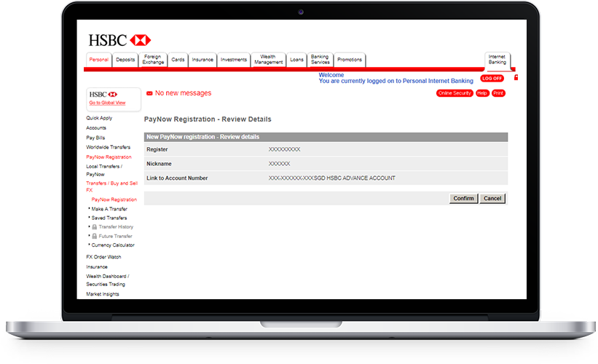The width and height of the screenshot is (598, 364).
Task: Confirm the PayNow registration
Action: tap(463, 198)
